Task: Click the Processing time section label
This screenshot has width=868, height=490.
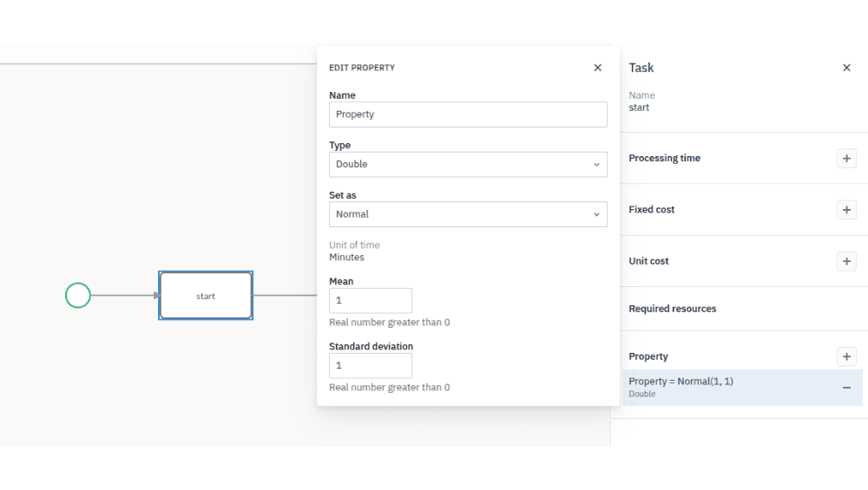Action: (x=664, y=159)
